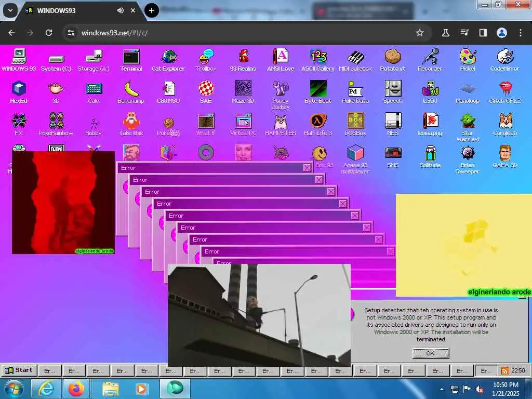The image size is (532, 399).
Task: Open the Windows 93 Start menu
Action: 19,370
